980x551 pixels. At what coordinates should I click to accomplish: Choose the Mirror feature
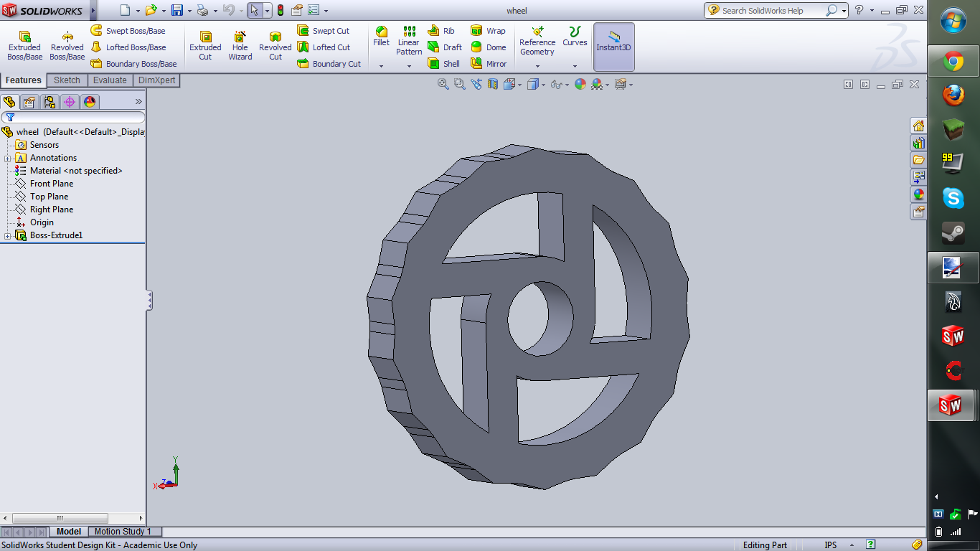tap(477, 64)
